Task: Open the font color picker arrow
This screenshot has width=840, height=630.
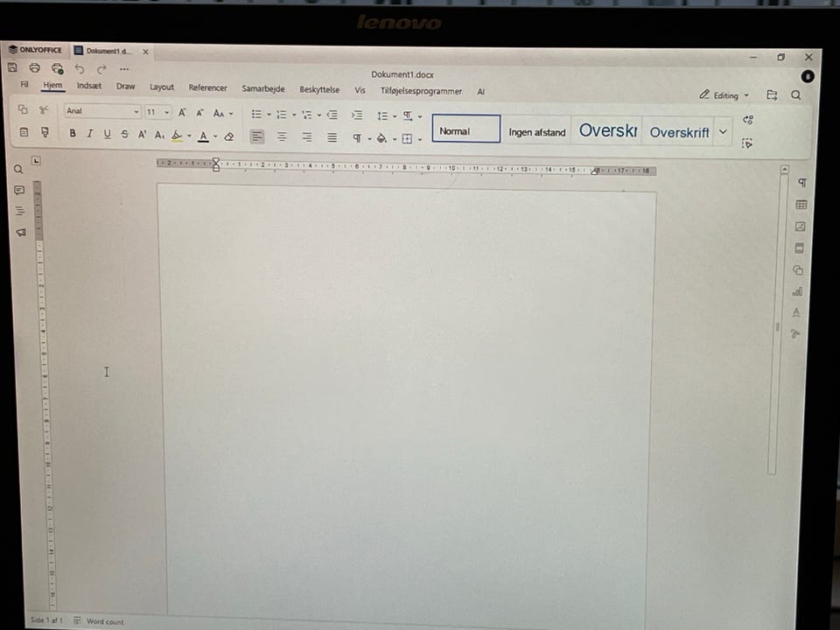Action: pyautogui.click(x=215, y=136)
